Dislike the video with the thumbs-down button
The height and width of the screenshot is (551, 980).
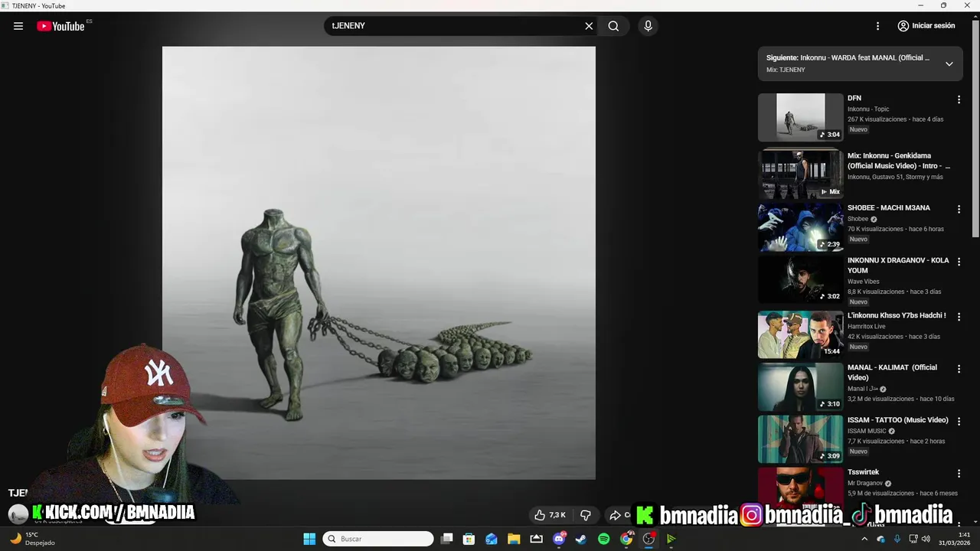click(586, 515)
